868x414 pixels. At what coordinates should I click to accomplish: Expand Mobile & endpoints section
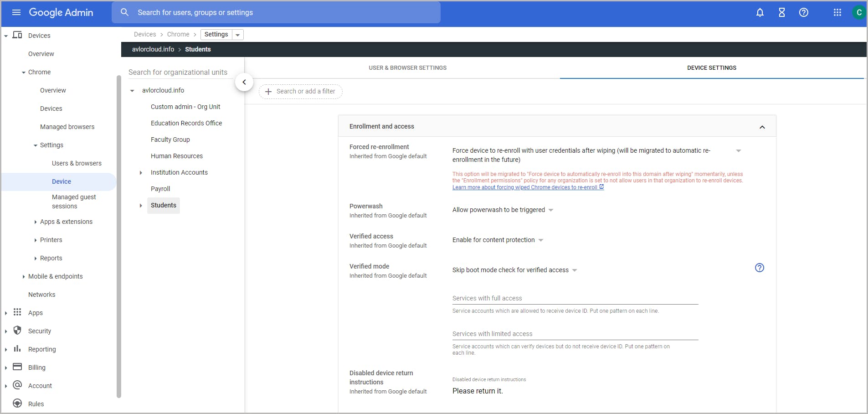[24, 277]
